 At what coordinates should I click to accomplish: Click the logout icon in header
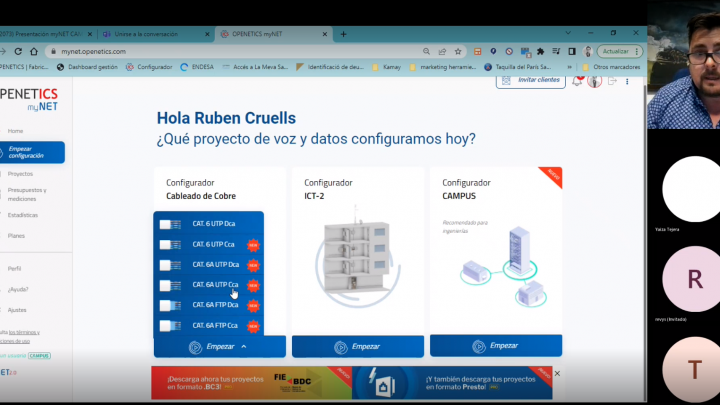click(x=611, y=81)
